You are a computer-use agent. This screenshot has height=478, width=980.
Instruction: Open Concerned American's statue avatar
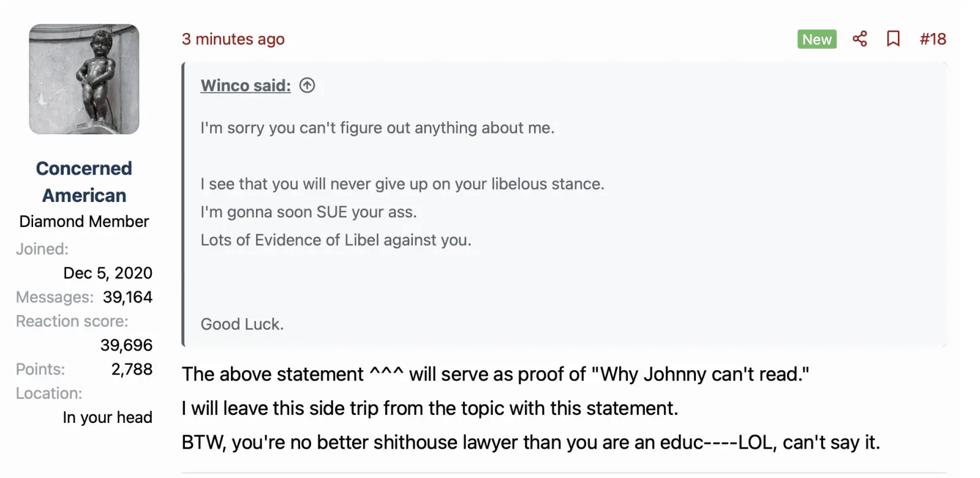(84, 79)
